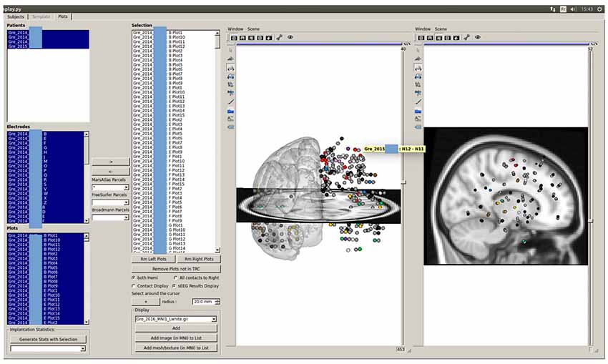Select pointer arrow tool in left view side toolbar
Image resolution: width=608 pixels, height=364 pixels.
231,50
